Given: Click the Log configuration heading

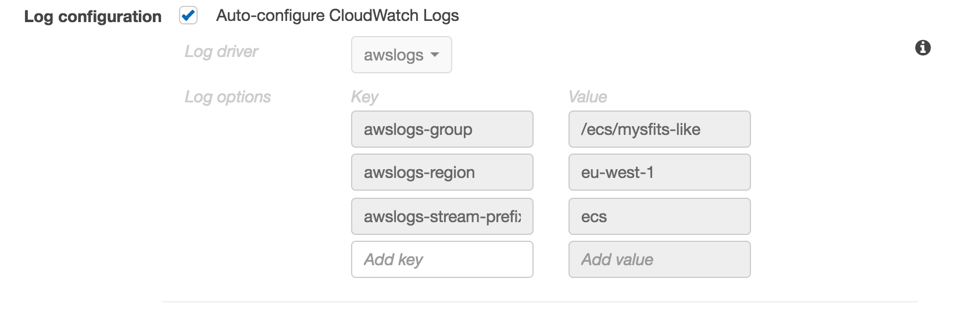Looking at the screenshot, I should 93,16.
